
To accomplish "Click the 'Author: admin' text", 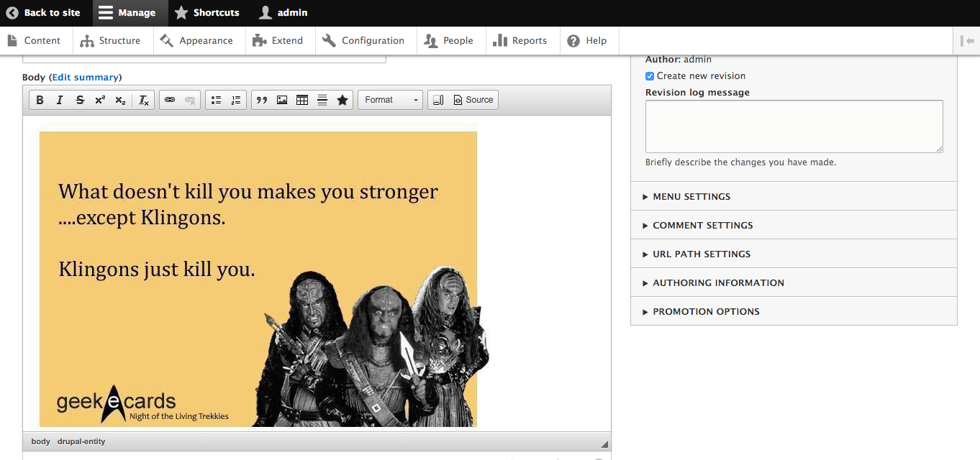I will coord(679,60).
